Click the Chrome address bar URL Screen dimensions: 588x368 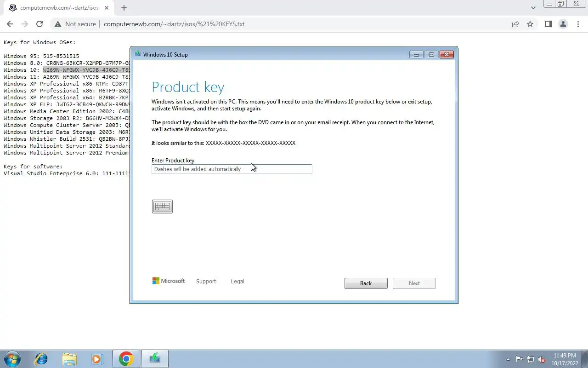(x=174, y=24)
